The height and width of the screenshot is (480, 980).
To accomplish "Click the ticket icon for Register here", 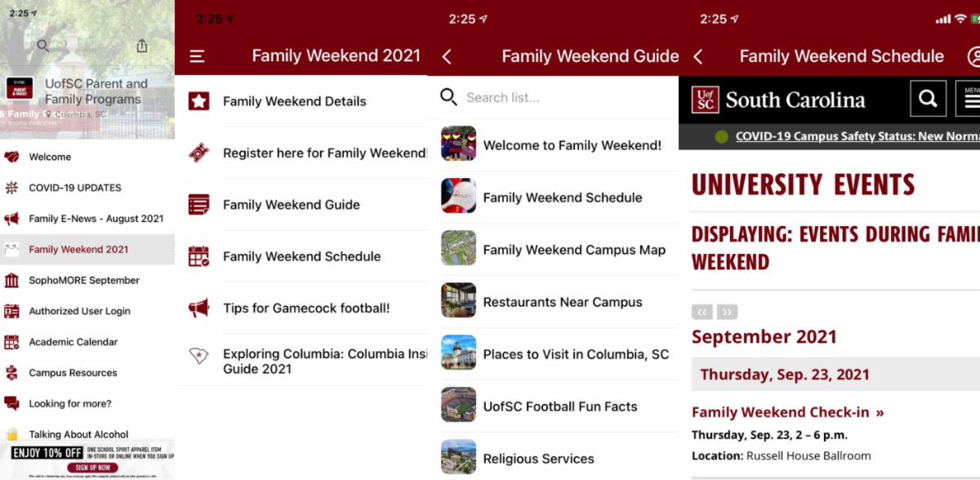I will (198, 153).
